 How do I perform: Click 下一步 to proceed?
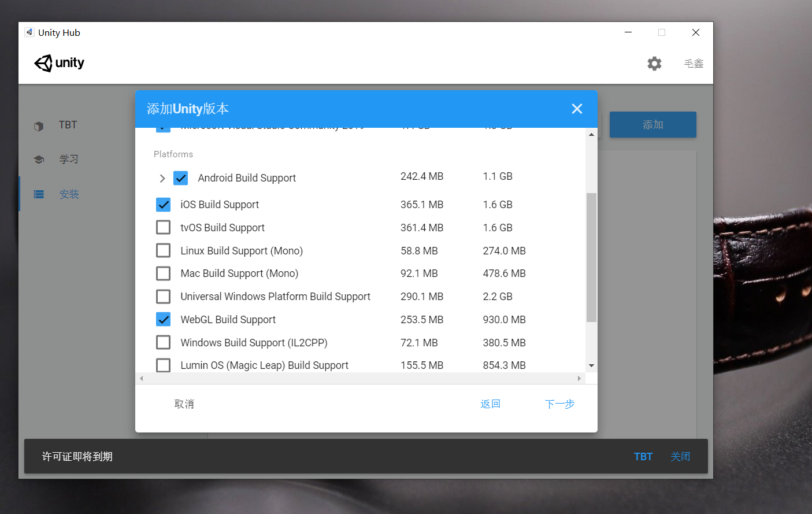click(x=559, y=404)
